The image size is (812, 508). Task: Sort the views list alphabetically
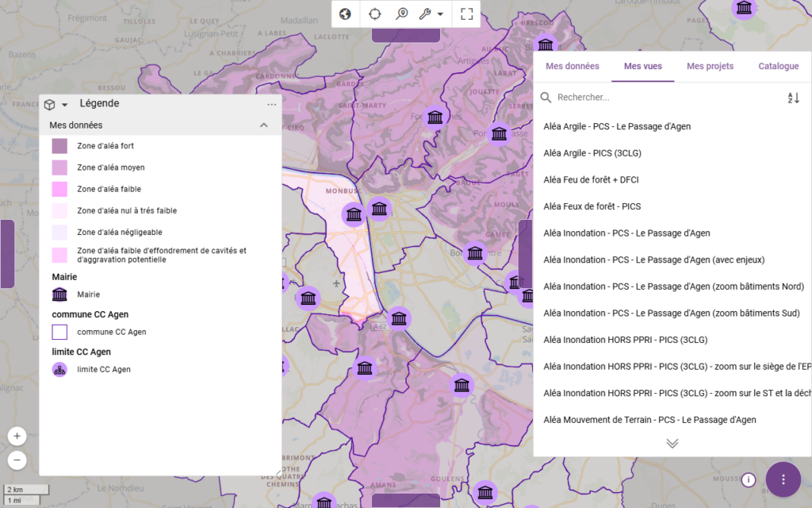tap(793, 98)
